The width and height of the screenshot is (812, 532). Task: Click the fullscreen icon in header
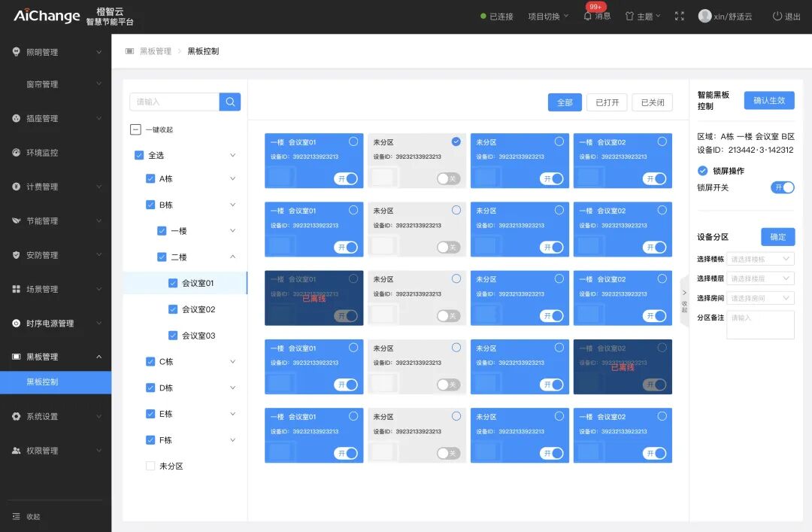680,16
